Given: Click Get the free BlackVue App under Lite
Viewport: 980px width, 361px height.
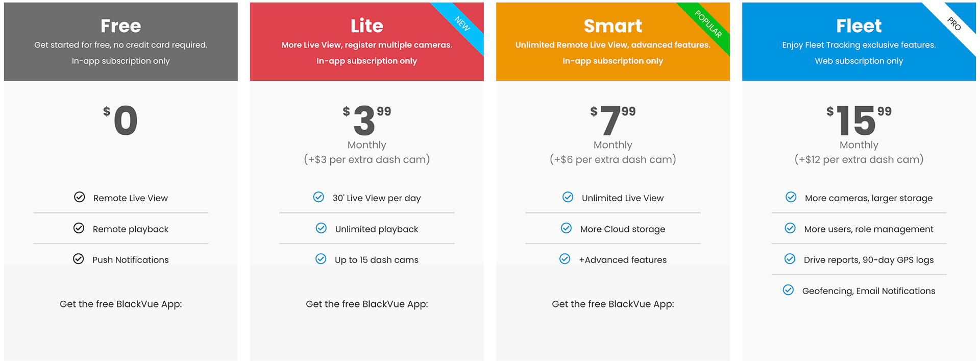Looking at the screenshot, I should coord(367,304).
